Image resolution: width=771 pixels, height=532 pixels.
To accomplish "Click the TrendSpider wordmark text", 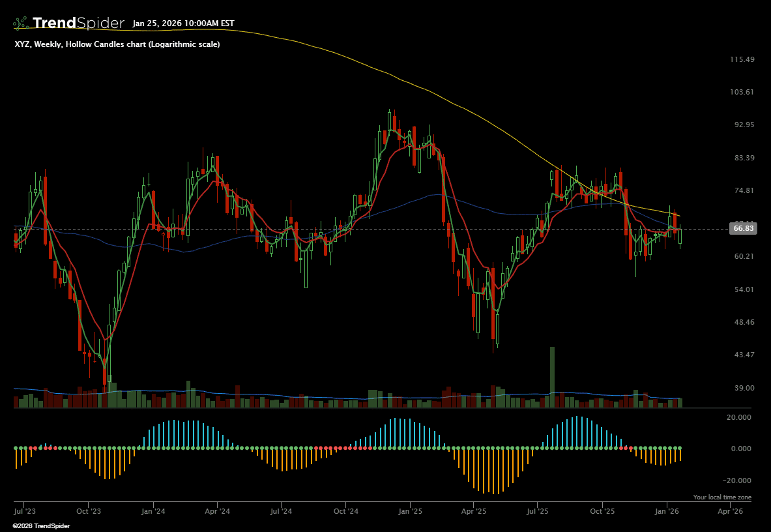I will (x=78, y=23).
